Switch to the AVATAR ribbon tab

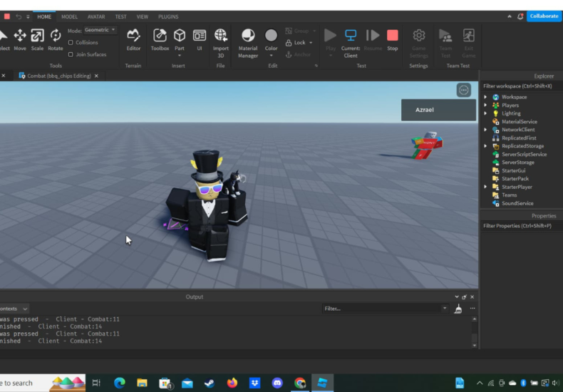click(x=96, y=16)
